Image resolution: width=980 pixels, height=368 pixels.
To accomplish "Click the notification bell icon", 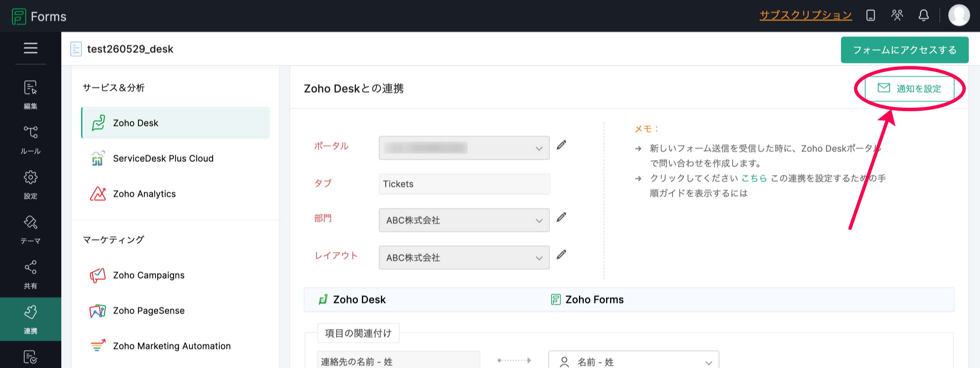I will pyautogui.click(x=923, y=16).
